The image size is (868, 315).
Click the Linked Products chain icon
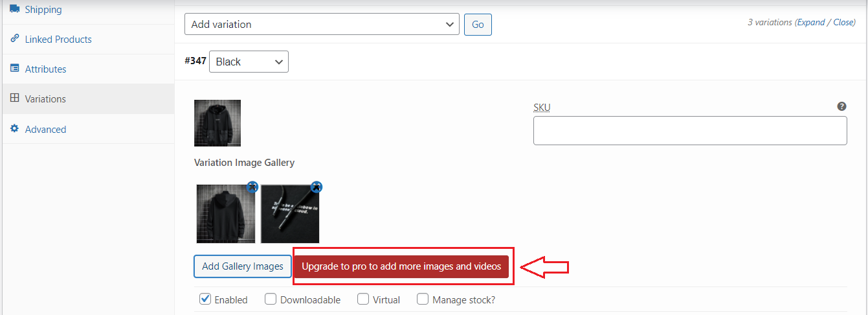click(x=14, y=38)
